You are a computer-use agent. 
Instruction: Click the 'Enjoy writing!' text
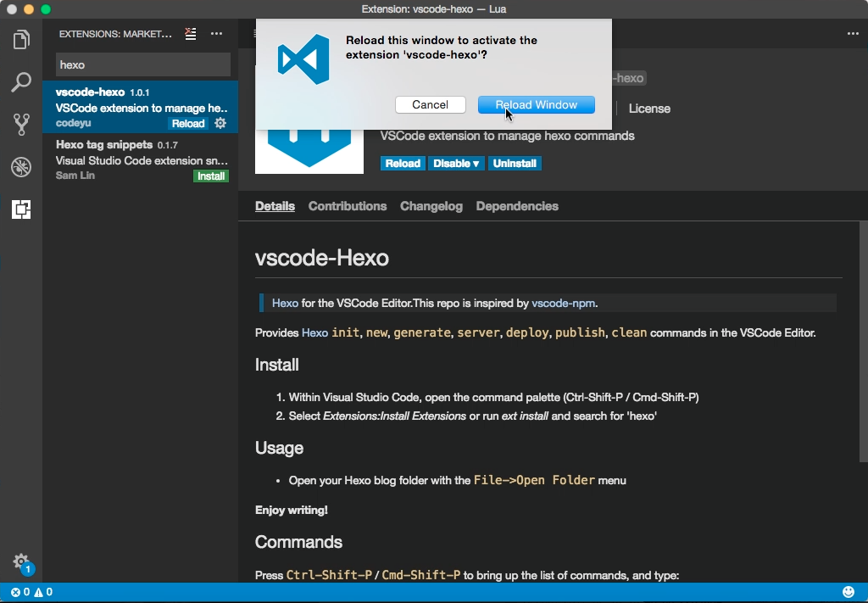click(x=292, y=510)
